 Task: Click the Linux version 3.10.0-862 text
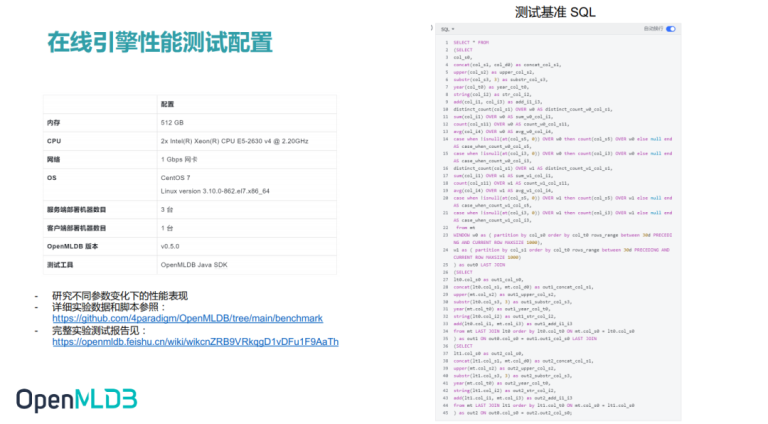click(x=215, y=191)
